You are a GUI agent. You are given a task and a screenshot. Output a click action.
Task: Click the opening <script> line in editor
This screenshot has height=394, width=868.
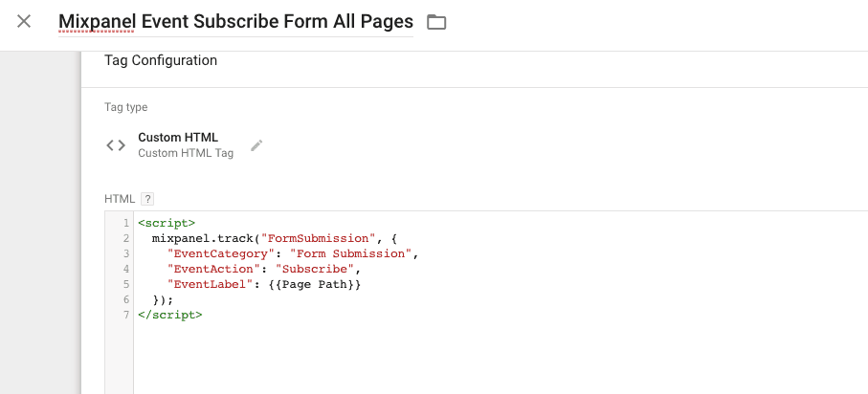(167, 223)
